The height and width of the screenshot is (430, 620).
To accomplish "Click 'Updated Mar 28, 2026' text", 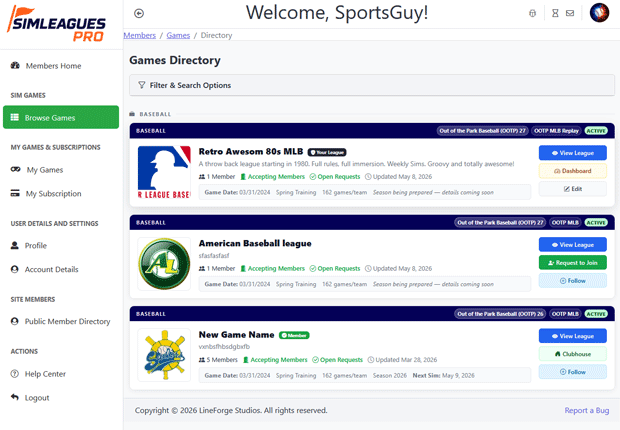I will [x=402, y=360].
